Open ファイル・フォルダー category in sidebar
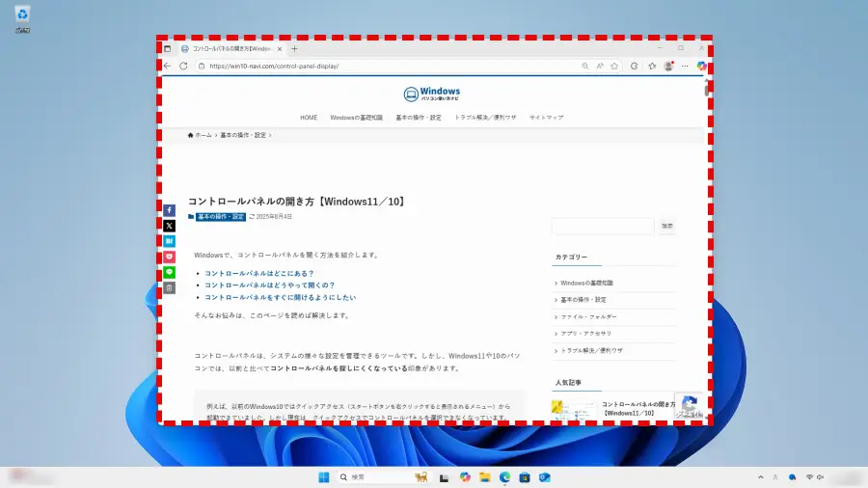Screen dimensions: 868x488 (588, 317)
